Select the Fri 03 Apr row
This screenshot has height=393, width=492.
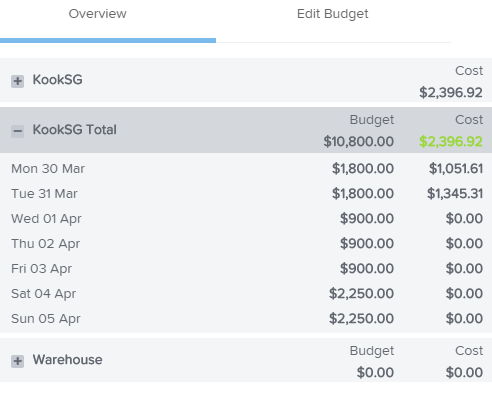pyautogui.click(x=246, y=269)
